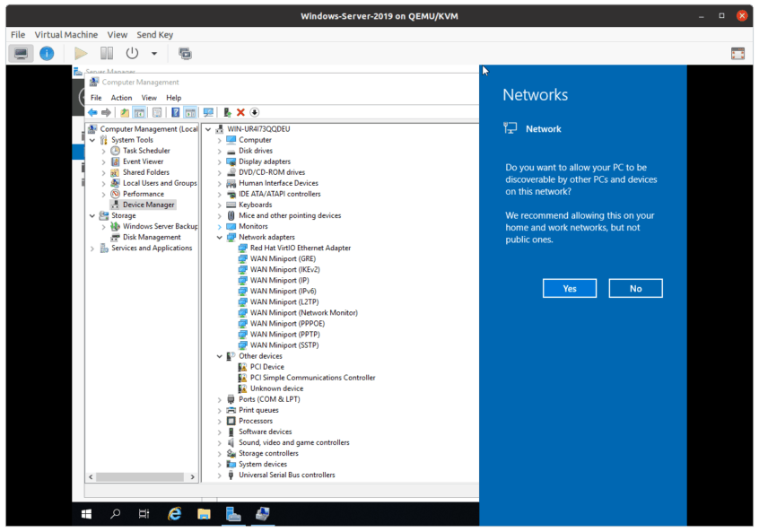Collapse the Network adapters category

220,236
